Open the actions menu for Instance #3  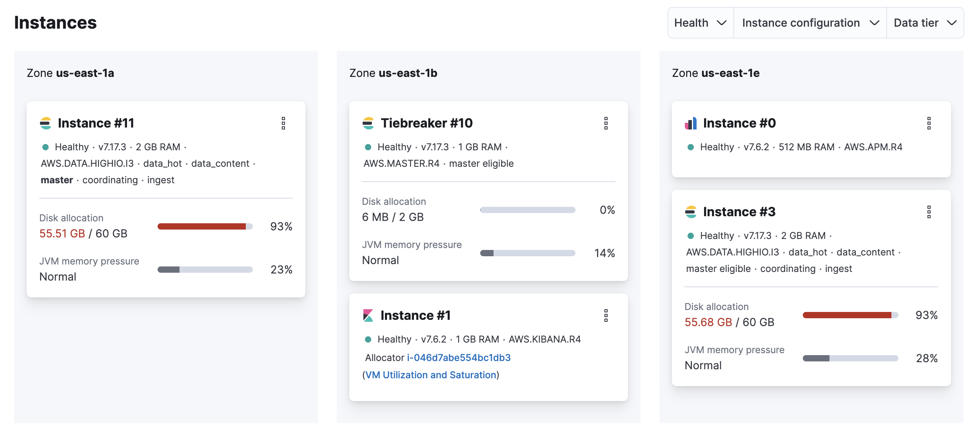point(929,212)
